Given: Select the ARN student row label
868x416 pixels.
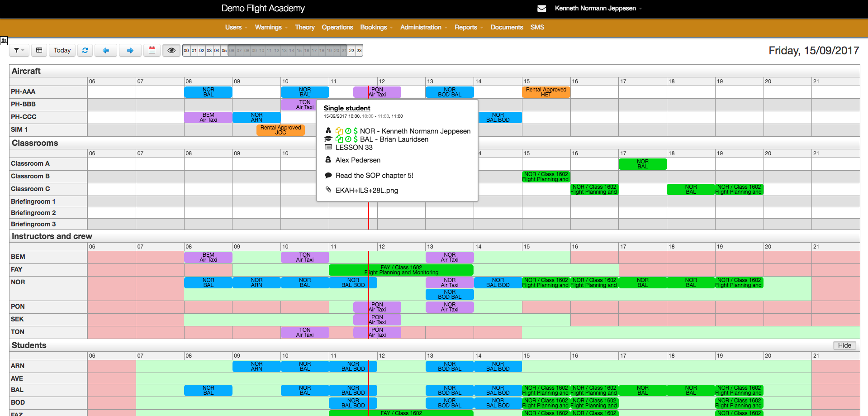Looking at the screenshot, I should click(x=18, y=366).
